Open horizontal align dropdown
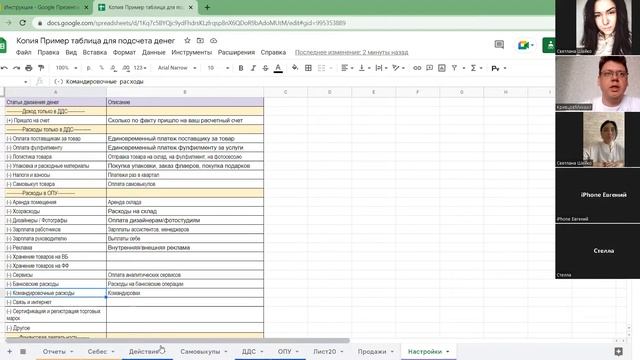The image size is (640, 360). [347, 68]
